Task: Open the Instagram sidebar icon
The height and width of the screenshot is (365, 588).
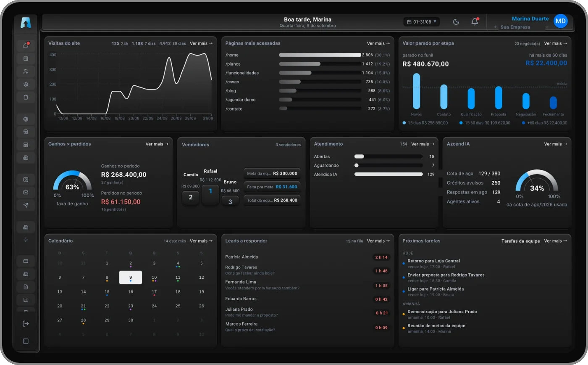Action: (x=26, y=180)
